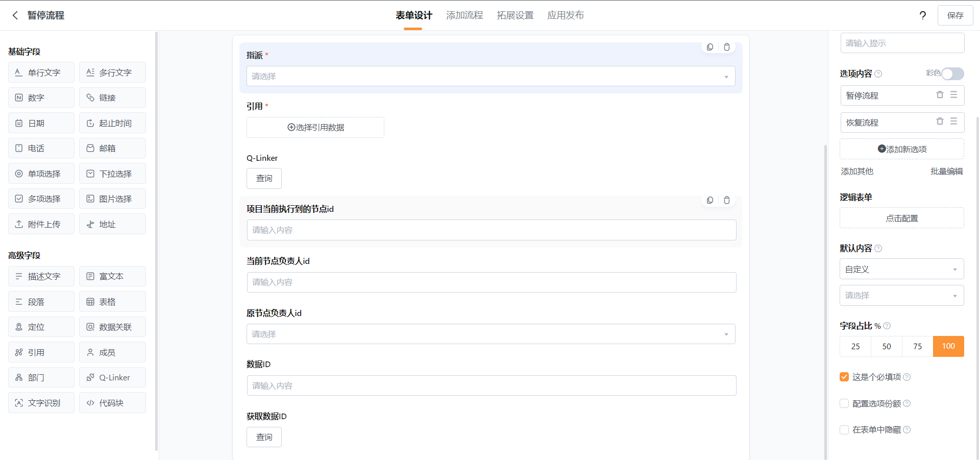The height and width of the screenshot is (460, 980).
Task: Insert a 链接 field
Action: coord(112,98)
